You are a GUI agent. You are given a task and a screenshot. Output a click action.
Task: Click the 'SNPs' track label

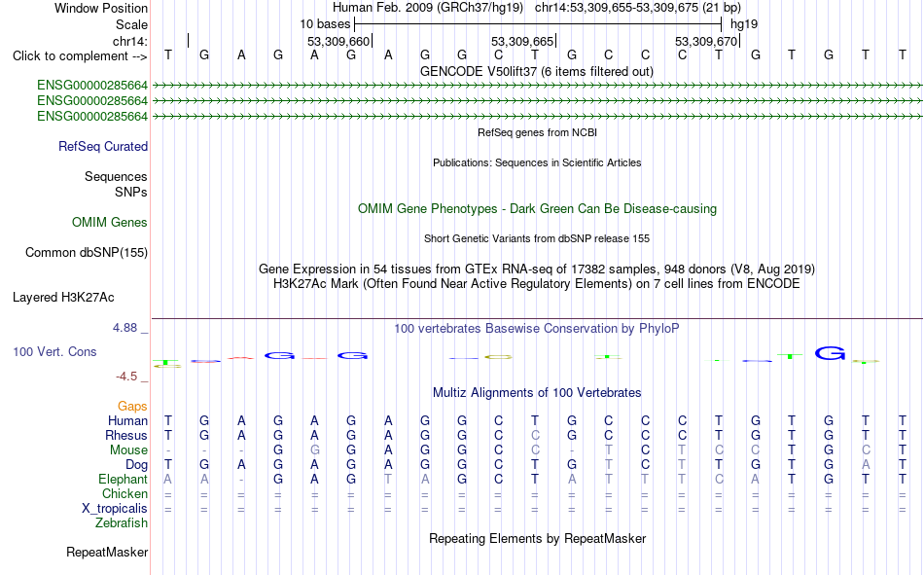tap(131, 193)
